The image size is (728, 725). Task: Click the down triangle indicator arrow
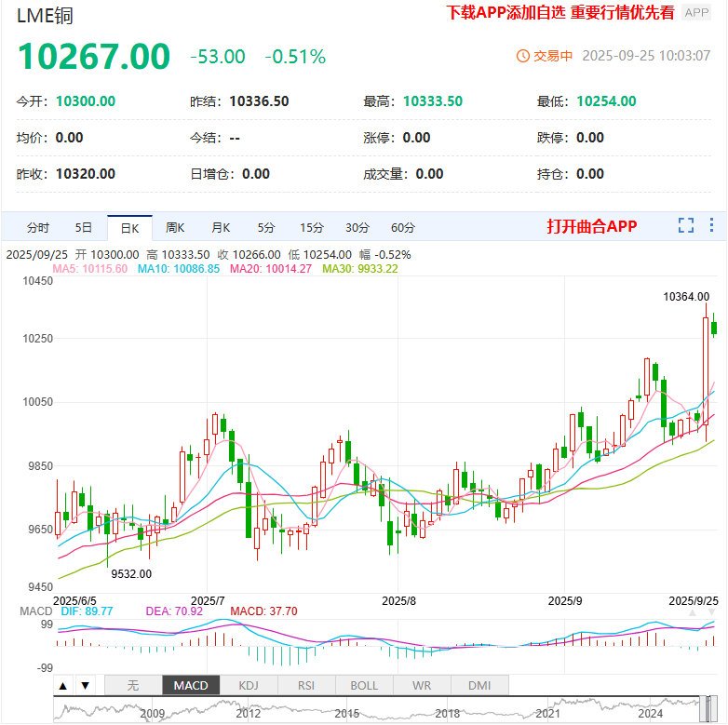pyautogui.click(x=85, y=686)
